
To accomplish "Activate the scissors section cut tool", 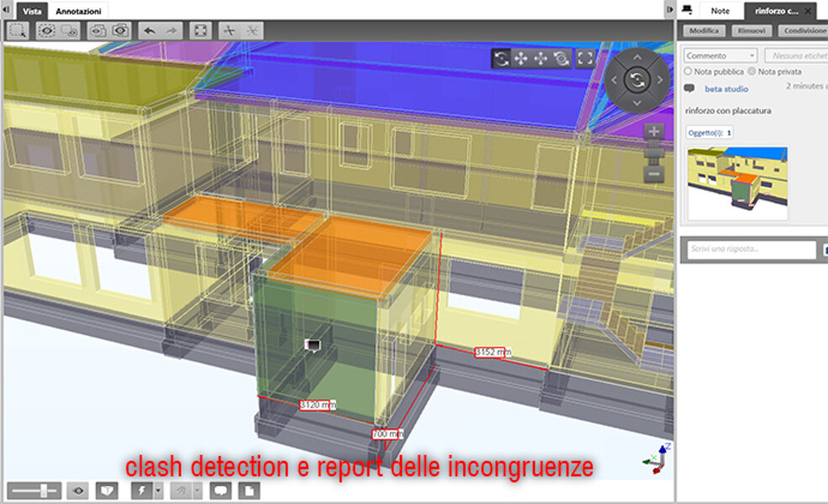I will pos(229,30).
